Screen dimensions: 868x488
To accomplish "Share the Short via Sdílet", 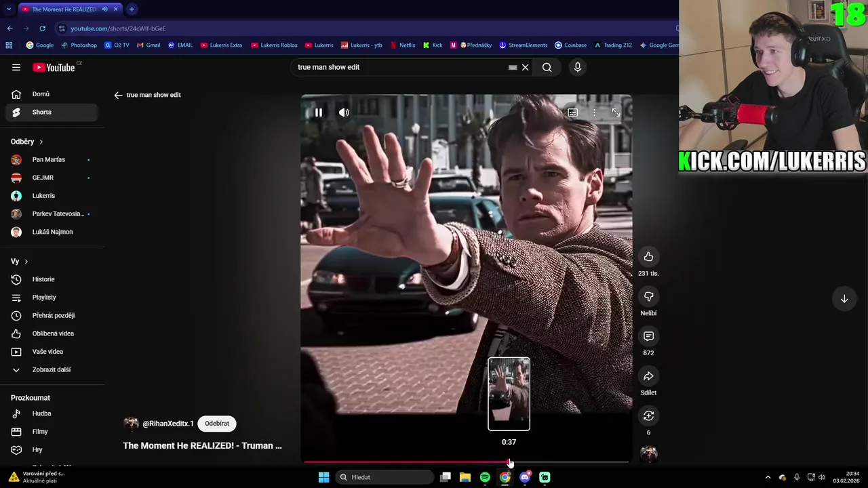I will tap(648, 376).
